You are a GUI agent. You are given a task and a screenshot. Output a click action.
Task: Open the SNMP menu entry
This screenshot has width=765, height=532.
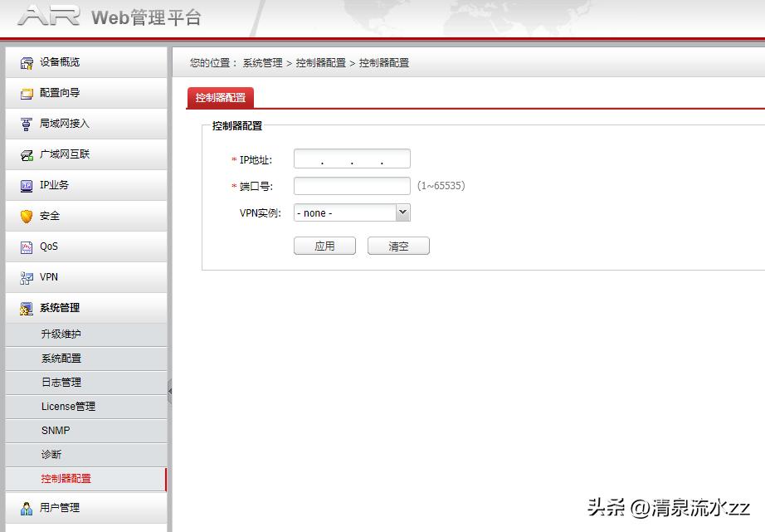(x=57, y=430)
